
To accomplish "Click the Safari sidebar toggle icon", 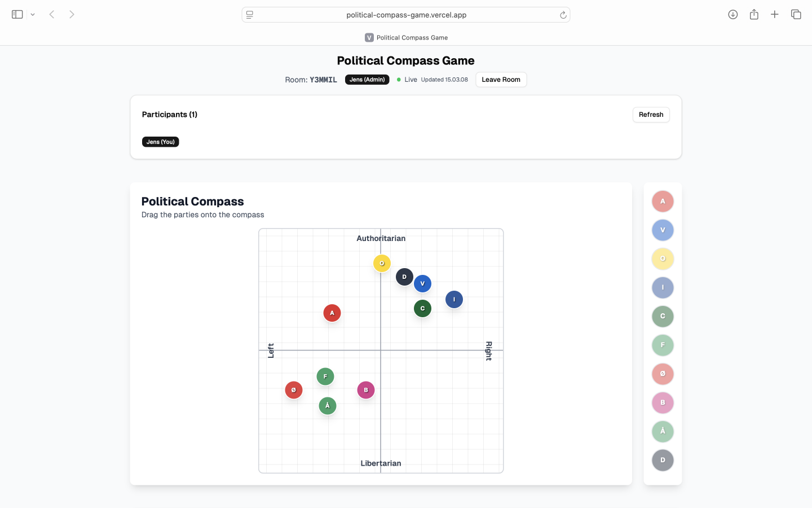I will click(x=17, y=15).
